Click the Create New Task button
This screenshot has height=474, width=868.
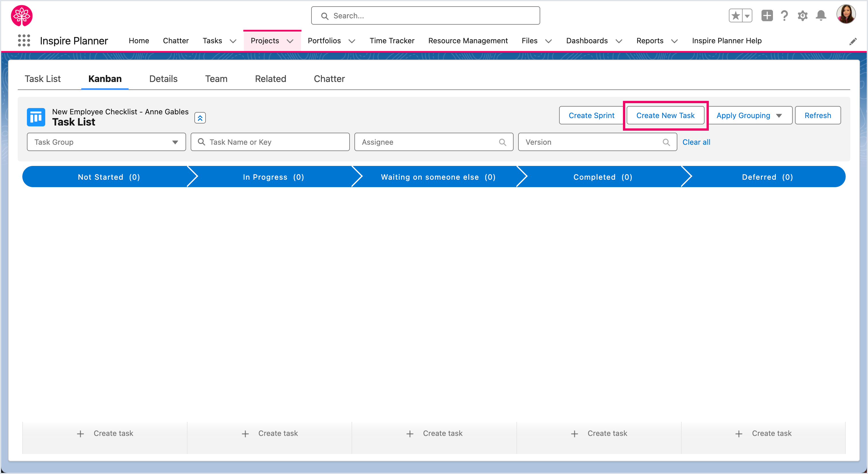pyautogui.click(x=665, y=115)
